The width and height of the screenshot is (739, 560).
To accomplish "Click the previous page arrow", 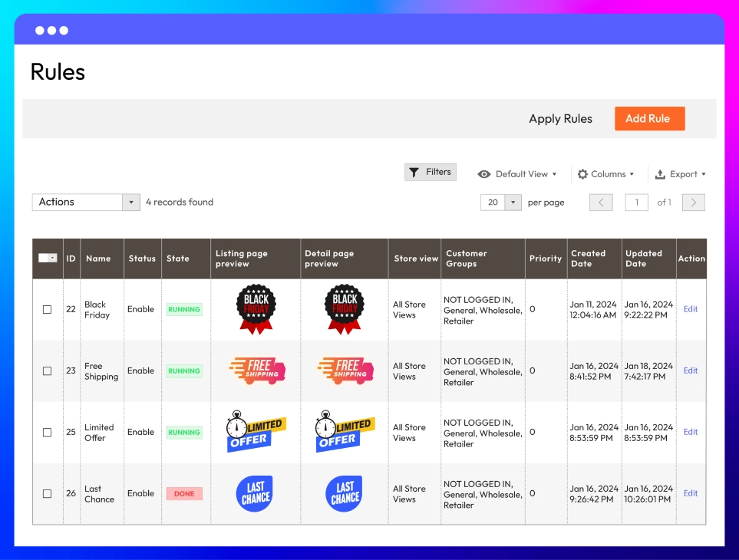I will coord(601,202).
